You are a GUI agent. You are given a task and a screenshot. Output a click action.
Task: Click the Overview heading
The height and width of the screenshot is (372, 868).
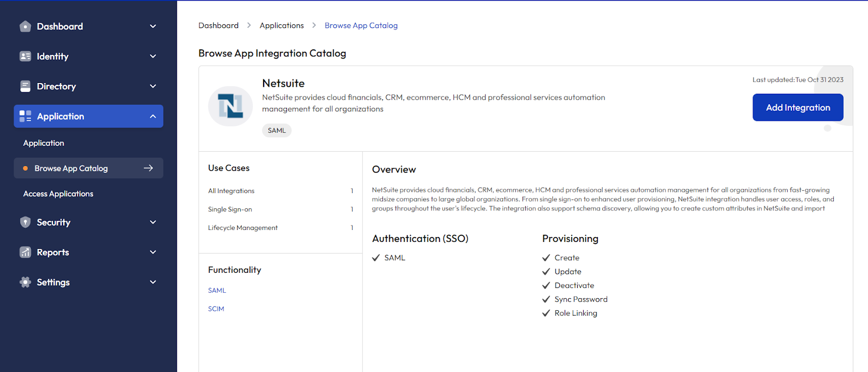tap(394, 170)
